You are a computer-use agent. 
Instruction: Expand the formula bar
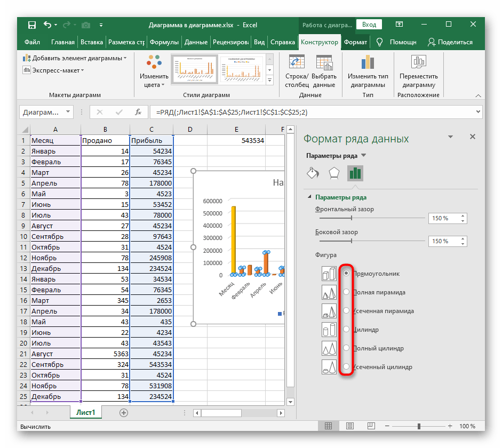point(478,111)
